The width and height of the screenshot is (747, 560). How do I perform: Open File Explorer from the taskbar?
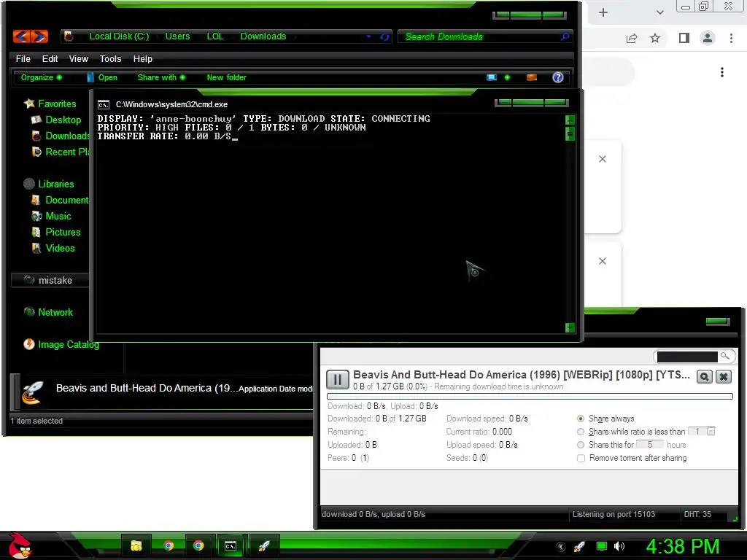[136, 545]
